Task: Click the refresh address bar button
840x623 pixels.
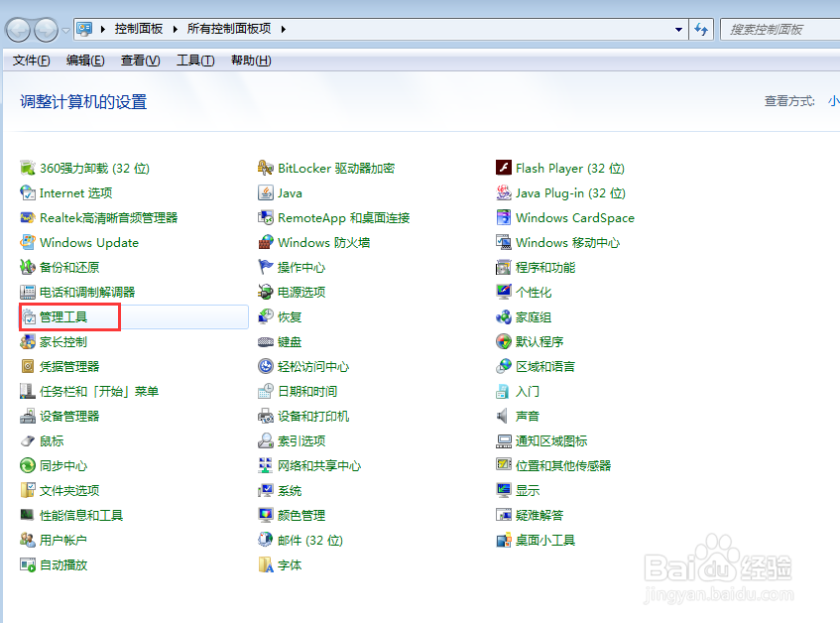Action: 701,30
